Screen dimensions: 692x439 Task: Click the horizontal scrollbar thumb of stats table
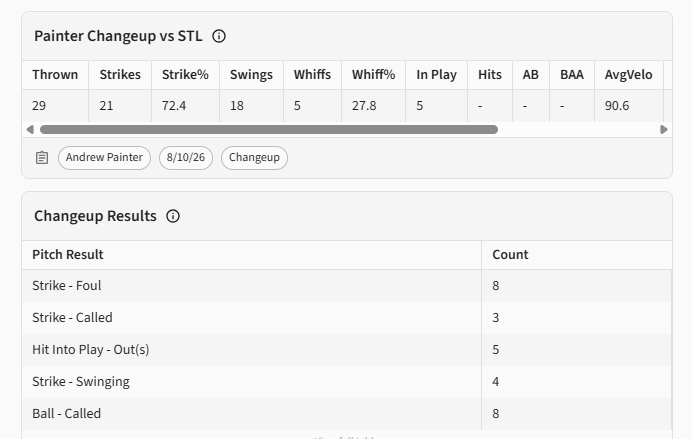269,130
